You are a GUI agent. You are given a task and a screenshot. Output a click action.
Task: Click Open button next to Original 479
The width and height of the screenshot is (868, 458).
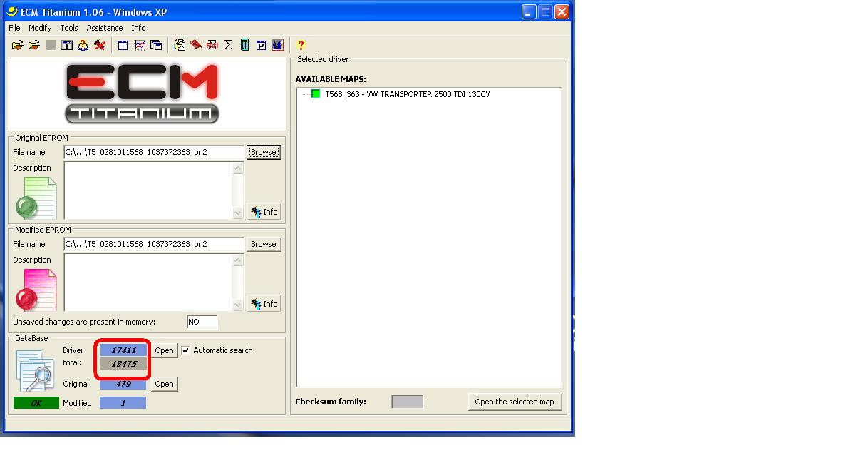point(164,384)
